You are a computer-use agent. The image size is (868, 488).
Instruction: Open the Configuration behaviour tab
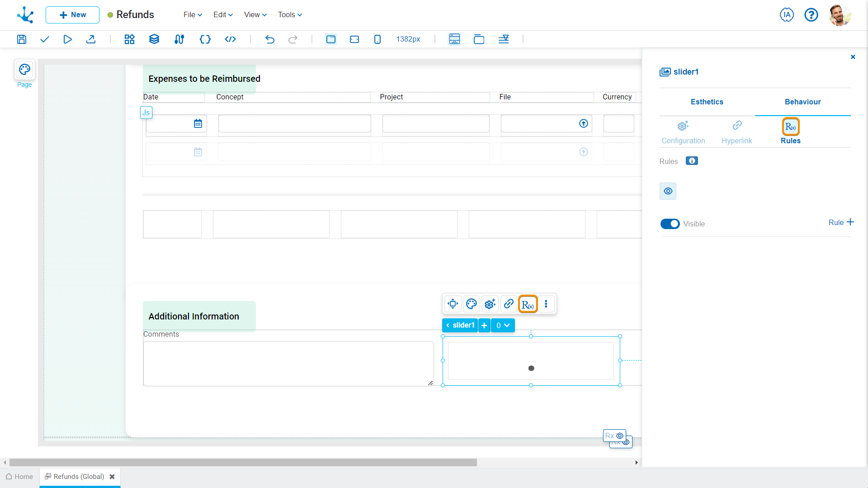coord(683,132)
